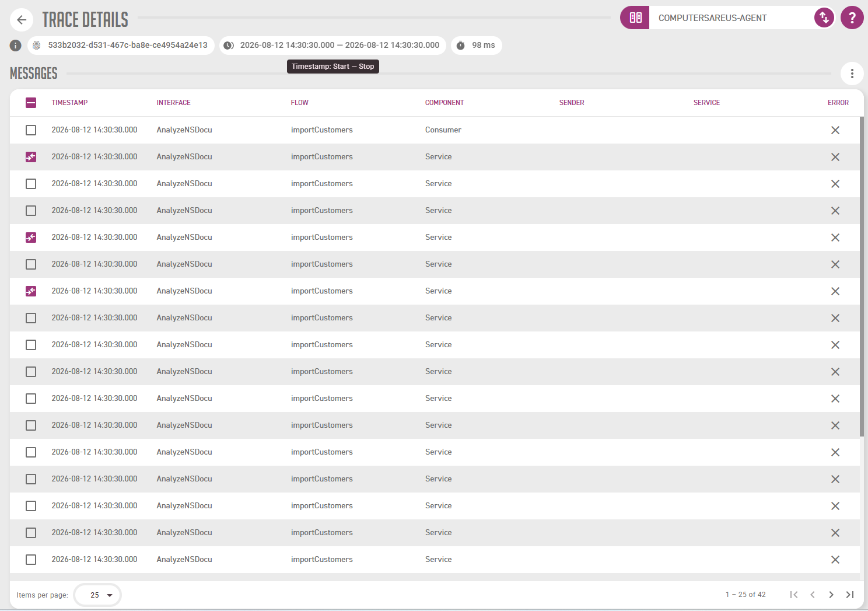The height and width of the screenshot is (611, 868).
Task: Sort by the Timestamp column header
Action: [x=69, y=103]
